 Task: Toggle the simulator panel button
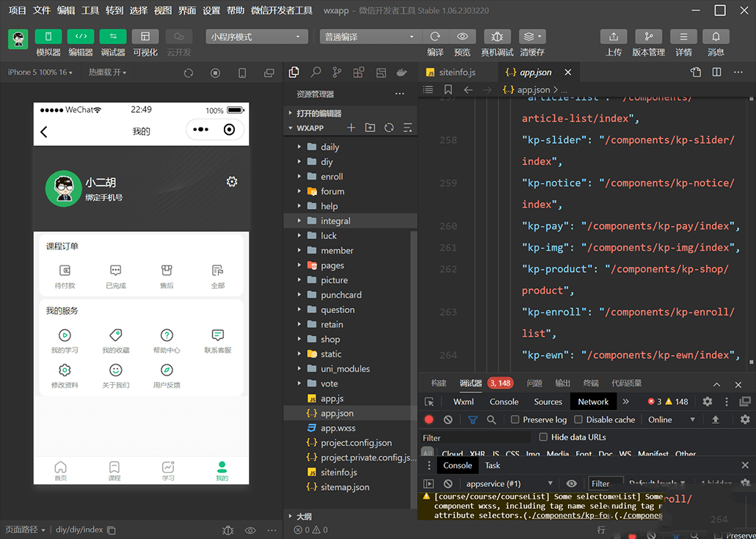(48, 37)
